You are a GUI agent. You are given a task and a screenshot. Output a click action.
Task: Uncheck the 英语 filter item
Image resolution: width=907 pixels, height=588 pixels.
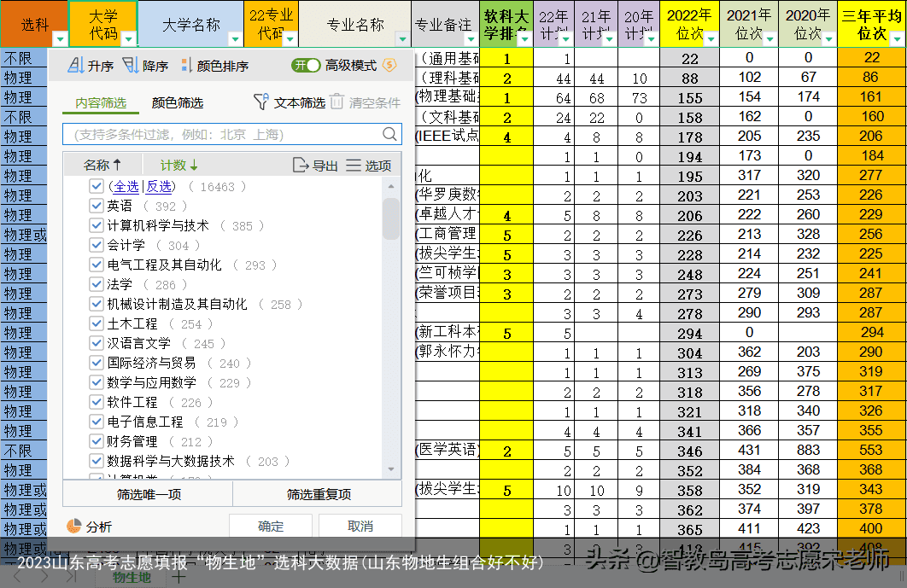coord(97,205)
